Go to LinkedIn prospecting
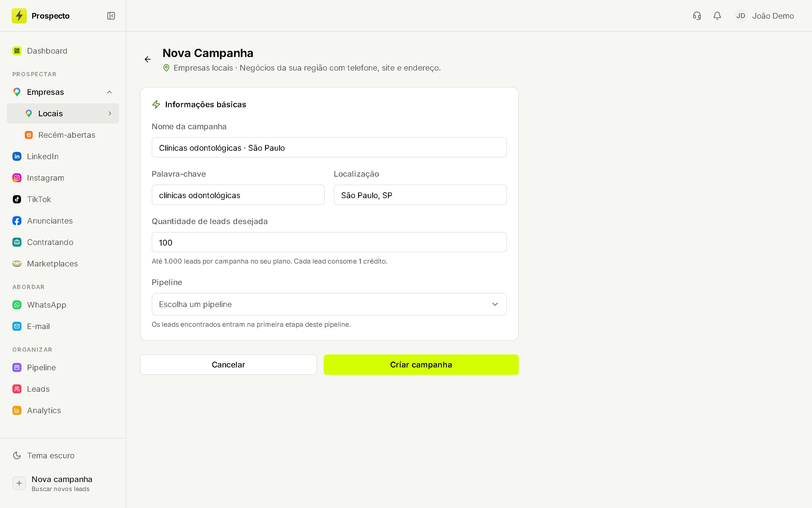 click(x=63, y=157)
